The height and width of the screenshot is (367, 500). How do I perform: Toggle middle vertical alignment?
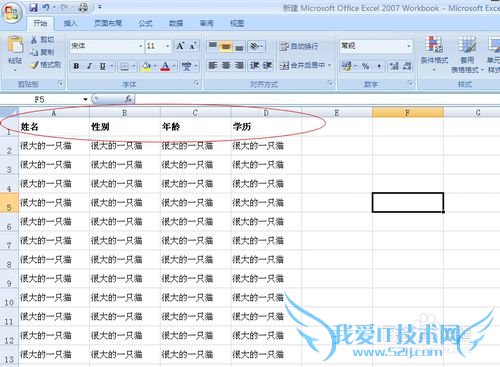(226, 46)
